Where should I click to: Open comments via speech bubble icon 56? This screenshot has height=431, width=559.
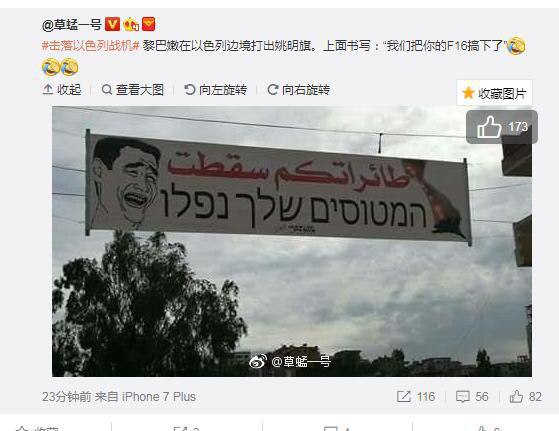pos(462,396)
